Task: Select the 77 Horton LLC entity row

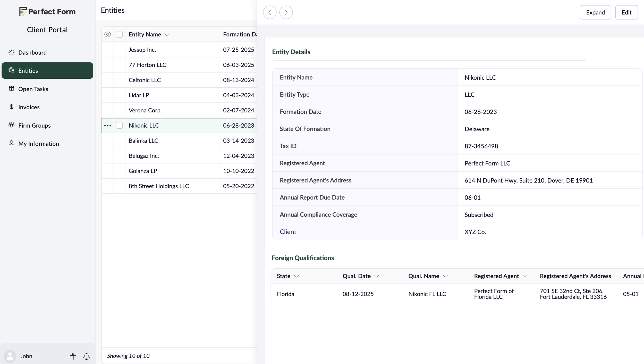Action: pos(179,65)
